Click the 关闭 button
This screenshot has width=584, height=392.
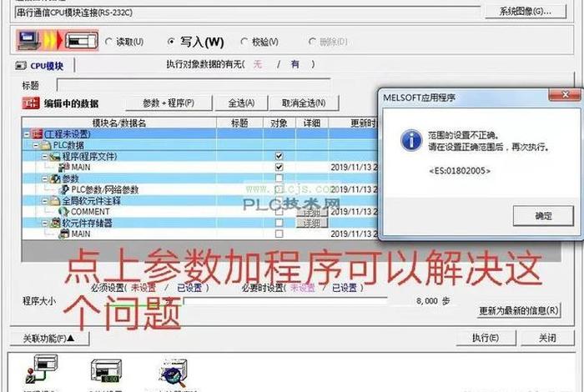(547, 338)
